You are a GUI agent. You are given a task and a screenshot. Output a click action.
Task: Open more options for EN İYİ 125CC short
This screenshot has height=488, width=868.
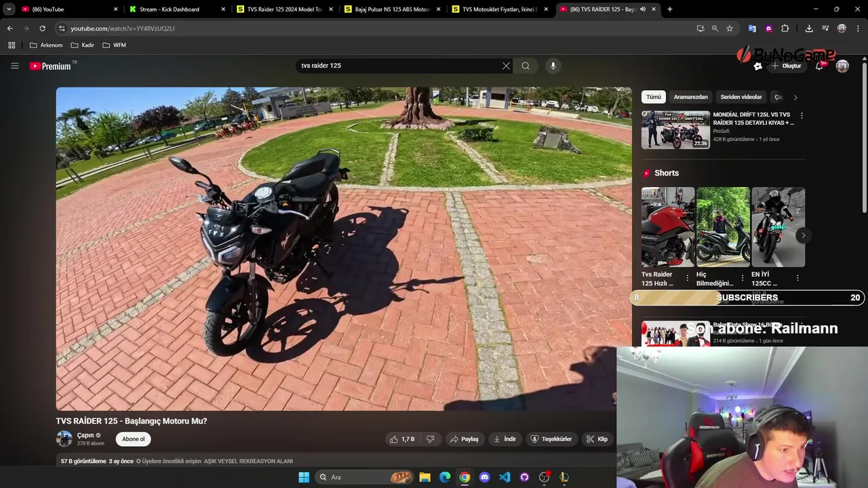pyautogui.click(x=797, y=278)
